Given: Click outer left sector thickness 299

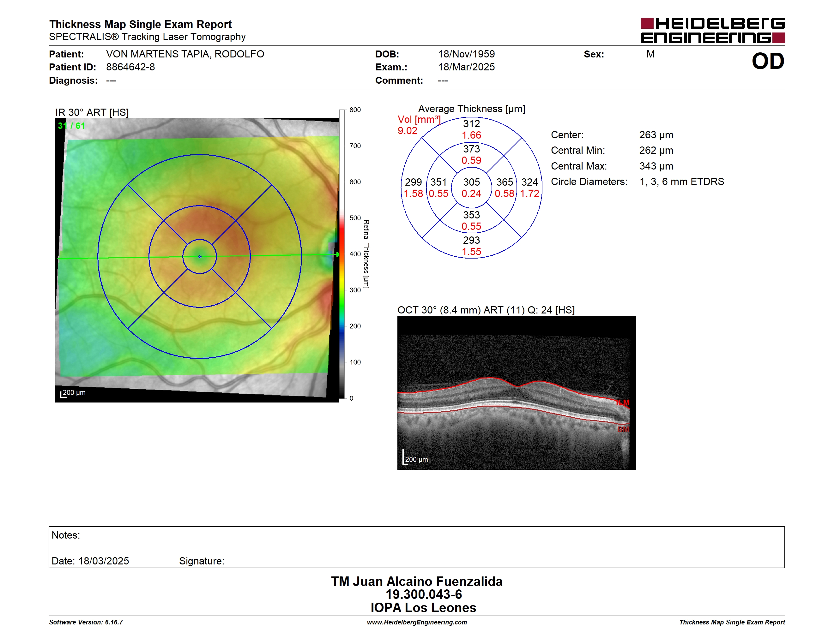Looking at the screenshot, I should (413, 182).
